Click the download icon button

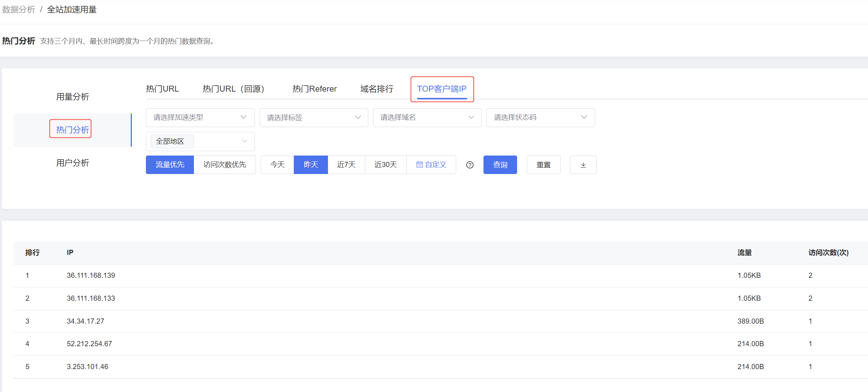(583, 165)
